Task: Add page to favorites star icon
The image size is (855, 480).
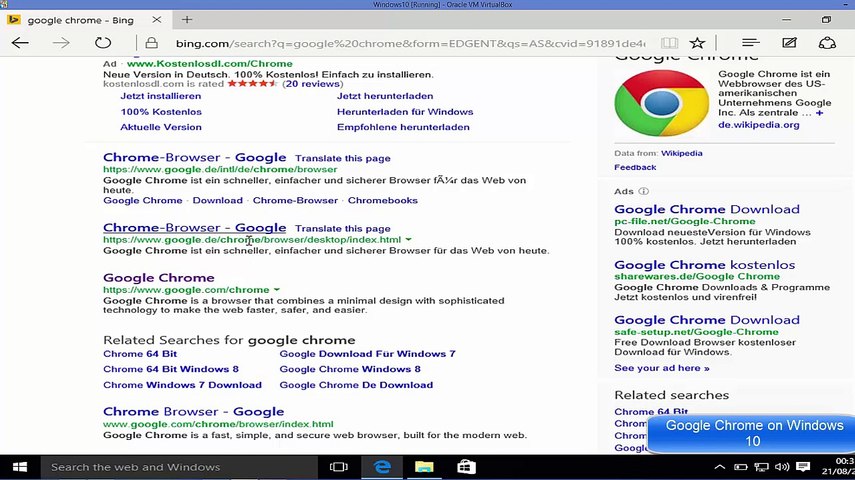Action: click(x=697, y=43)
